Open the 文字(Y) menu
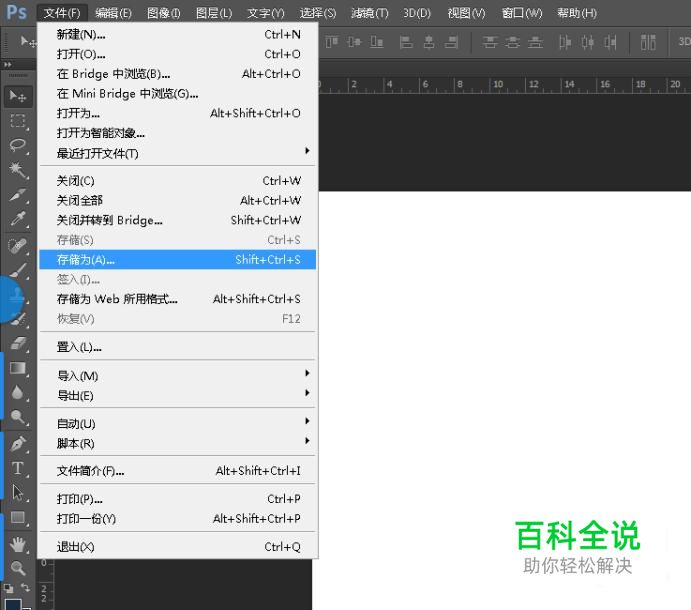Screen dimensions: 691x610 point(266,13)
